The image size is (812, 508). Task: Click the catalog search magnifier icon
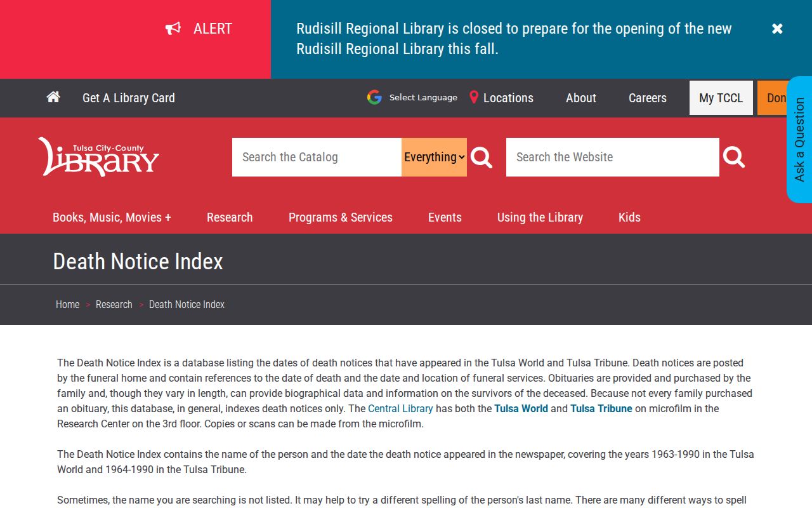[x=481, y=157]
